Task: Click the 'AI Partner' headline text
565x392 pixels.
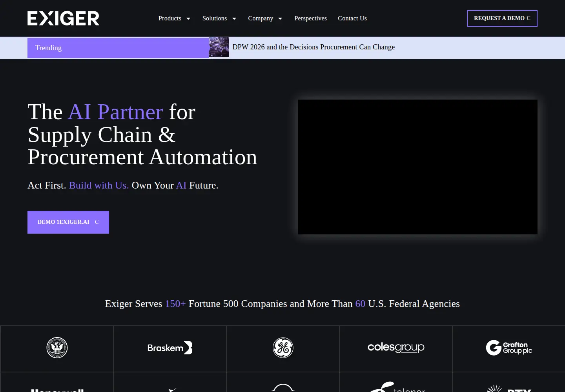Action: (115, 112)
